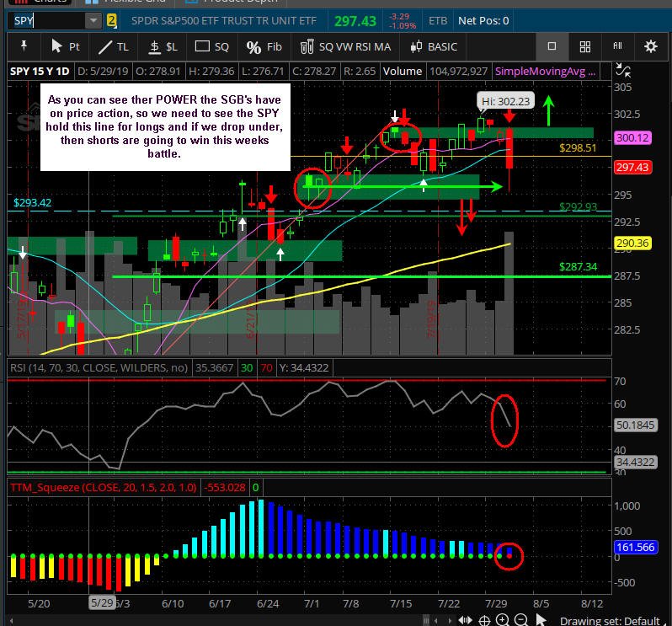This screenshot has width=672, height=626.
Task: Click the zoom in magnifier icon
Action: [x=502, y=619]
